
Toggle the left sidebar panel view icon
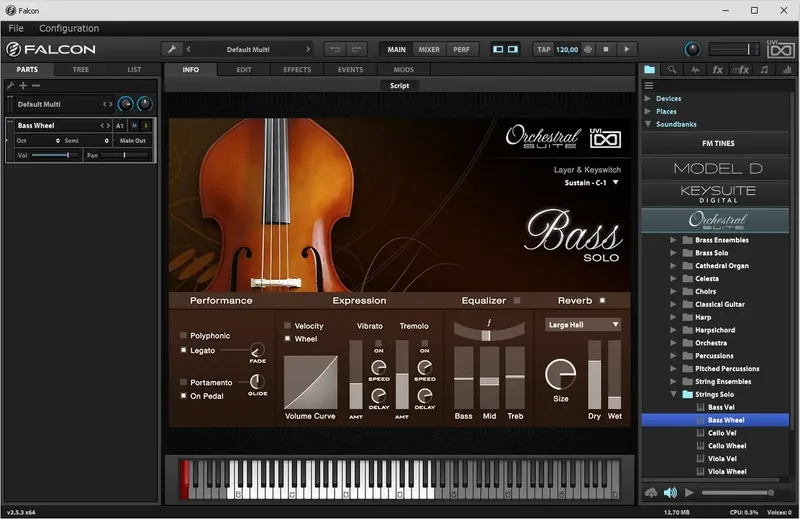(498, 50)
